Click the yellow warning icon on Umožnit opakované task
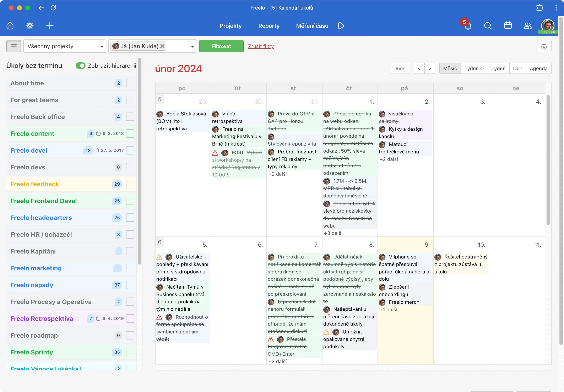The width and height of the screenshot is (564, 392). (x=326, y=332)
